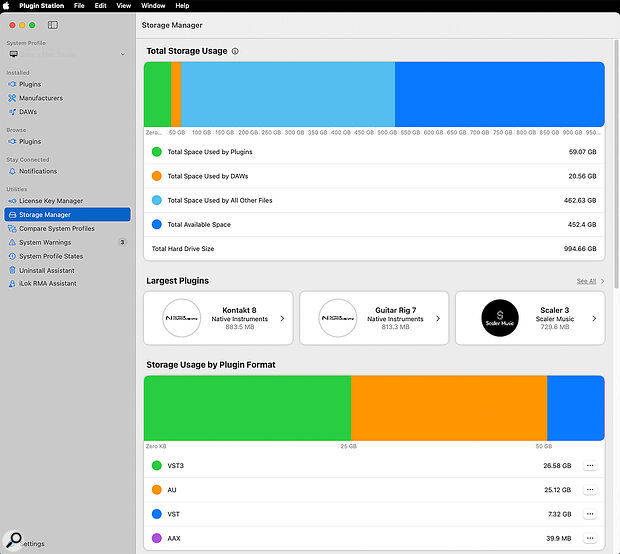Click the dark blue Available Space bar segment
620x554 pixels.
tap(499, 94)
